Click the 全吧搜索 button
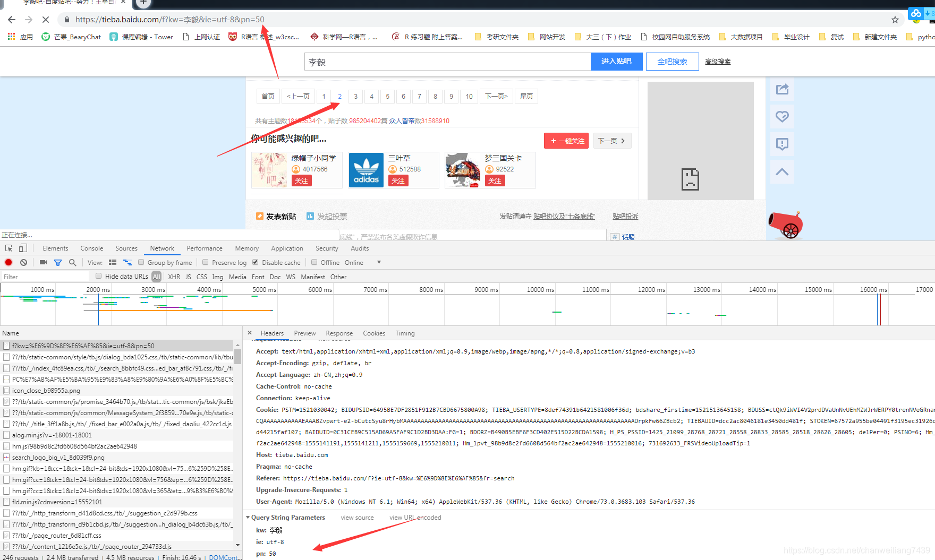The height and width of the screenshot is (560, 935). click(x=672, y=62)
